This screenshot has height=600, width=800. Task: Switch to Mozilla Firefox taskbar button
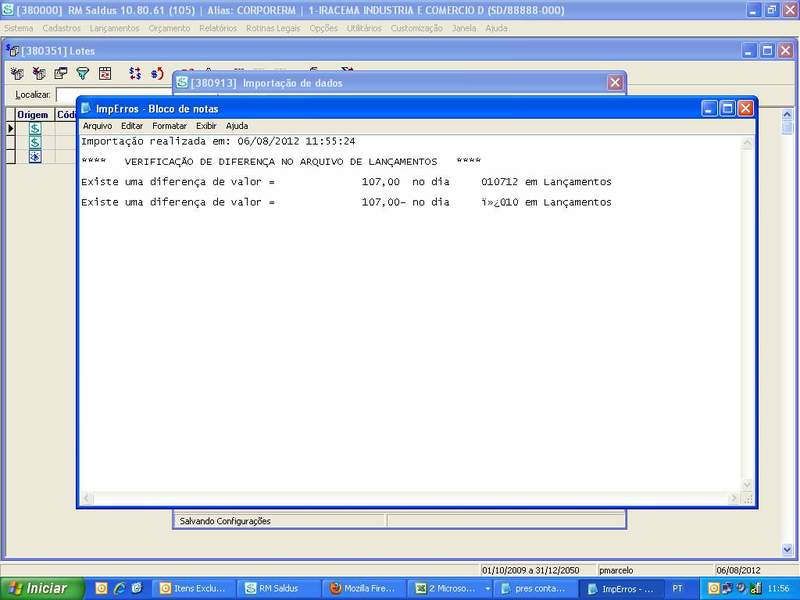tap(364, 589)
